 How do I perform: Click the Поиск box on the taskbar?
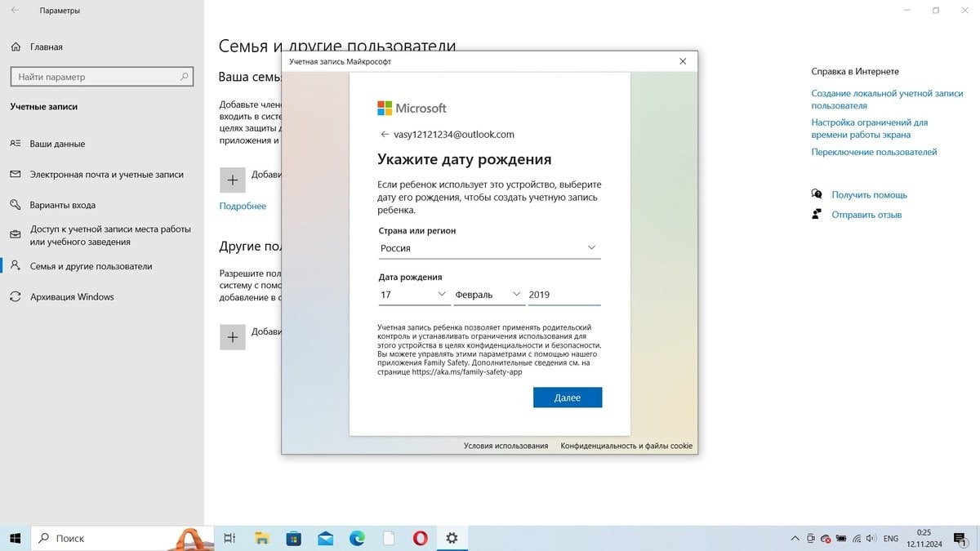coord(123,538)
